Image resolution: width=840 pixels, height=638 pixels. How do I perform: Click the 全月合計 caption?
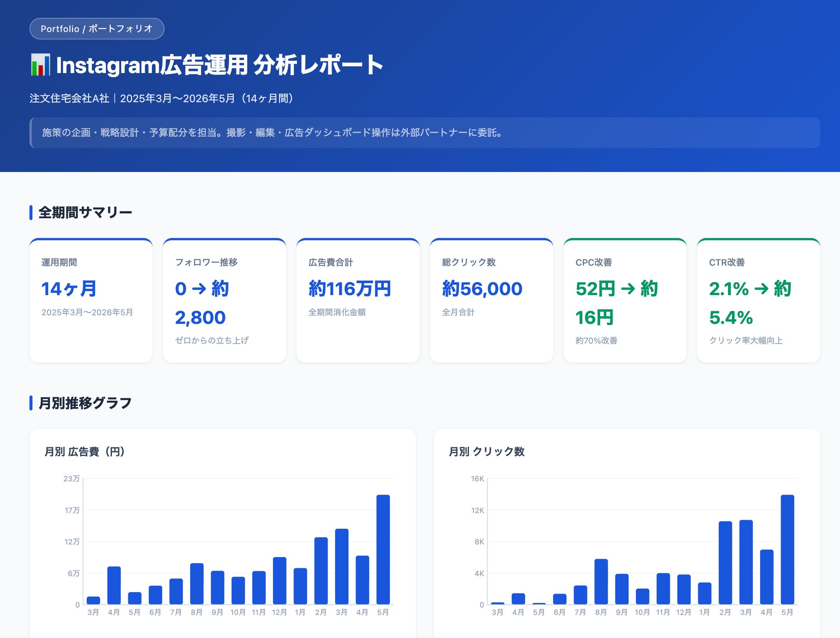coord(458,312)
